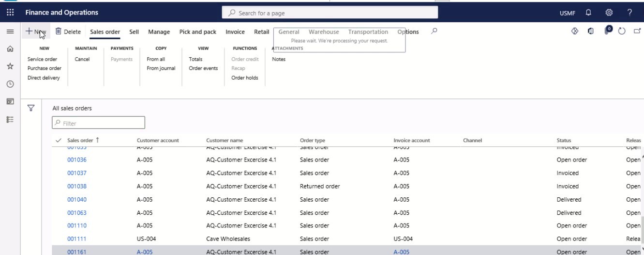644x255 pixels.
Task: Open Customer name column header menu
Action: coord(225,140)
